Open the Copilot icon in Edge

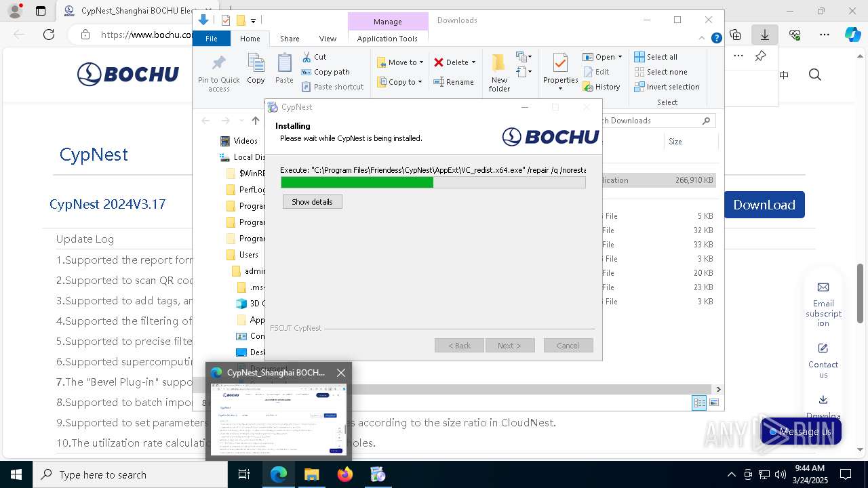(852, 35)
